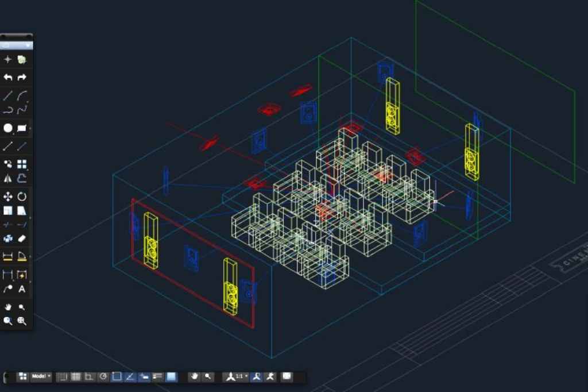
Task: Toggle Dynamic Input in the status bar
Action: click(144, 376)
